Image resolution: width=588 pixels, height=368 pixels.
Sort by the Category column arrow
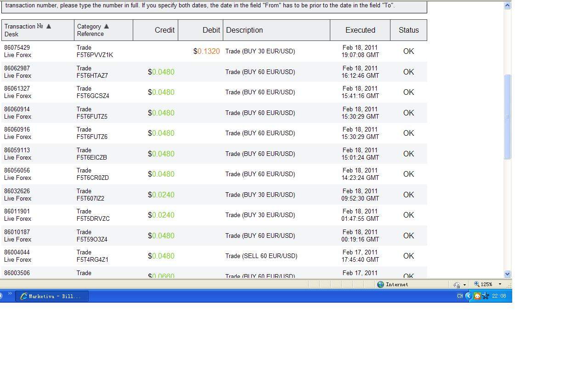coord(107,26)
